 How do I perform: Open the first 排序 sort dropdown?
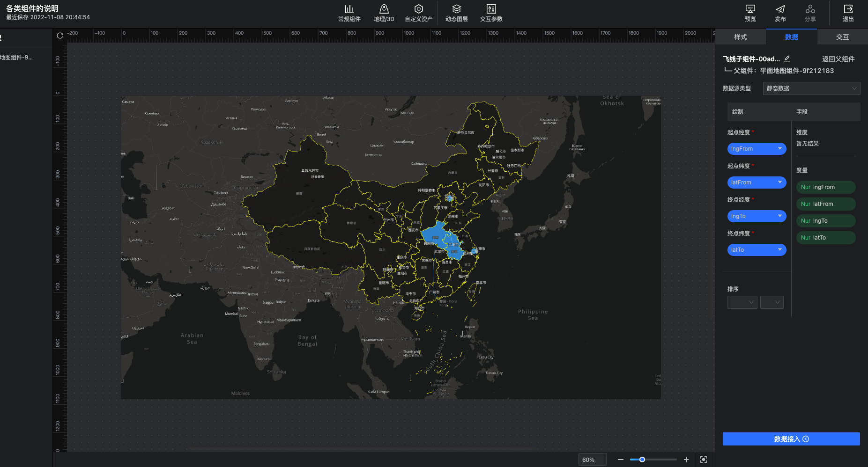coord(742,302)
